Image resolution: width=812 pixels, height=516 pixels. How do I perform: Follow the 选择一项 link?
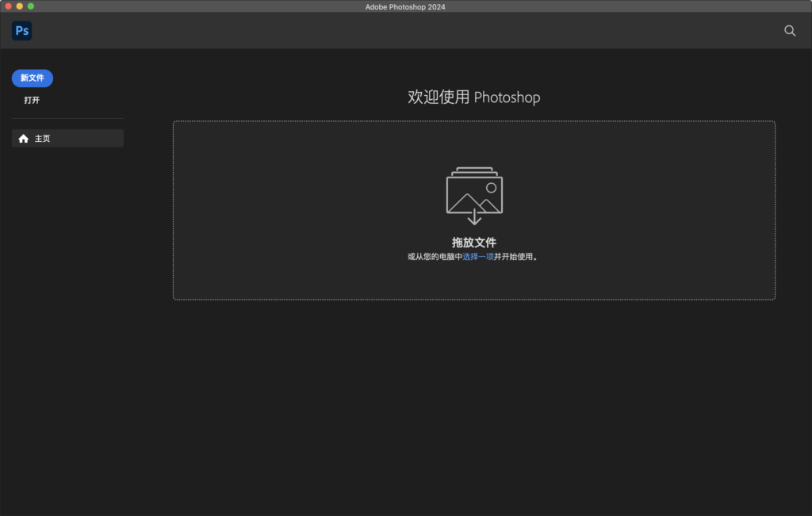pyautogui.click(x=478, y=257)
